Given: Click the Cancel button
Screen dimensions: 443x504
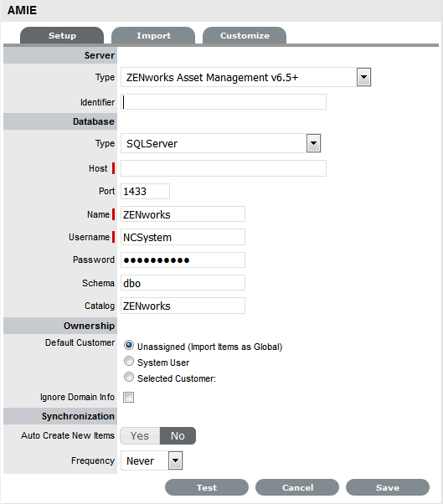Looking at the screenshot, I should click(297, 487).
